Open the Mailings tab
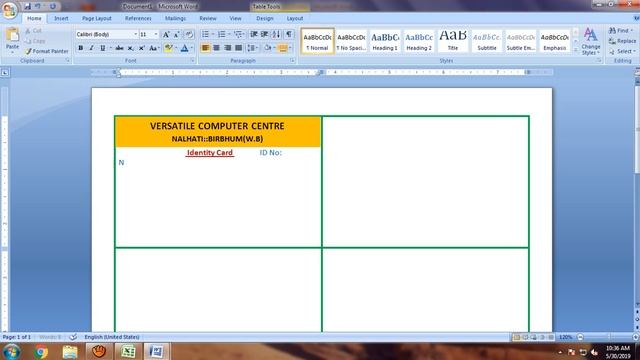Screen dimensions: 640x360 [175, 18]
